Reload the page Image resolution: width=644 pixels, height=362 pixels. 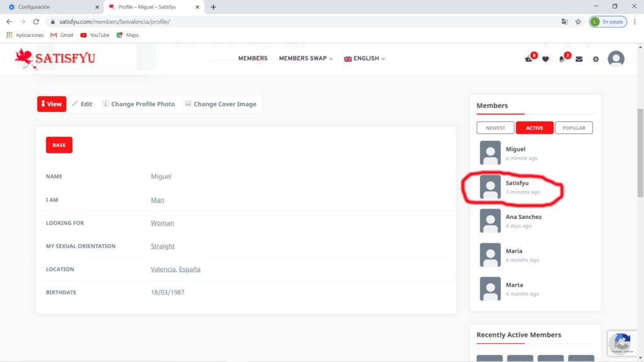click(x=36, y=21)
